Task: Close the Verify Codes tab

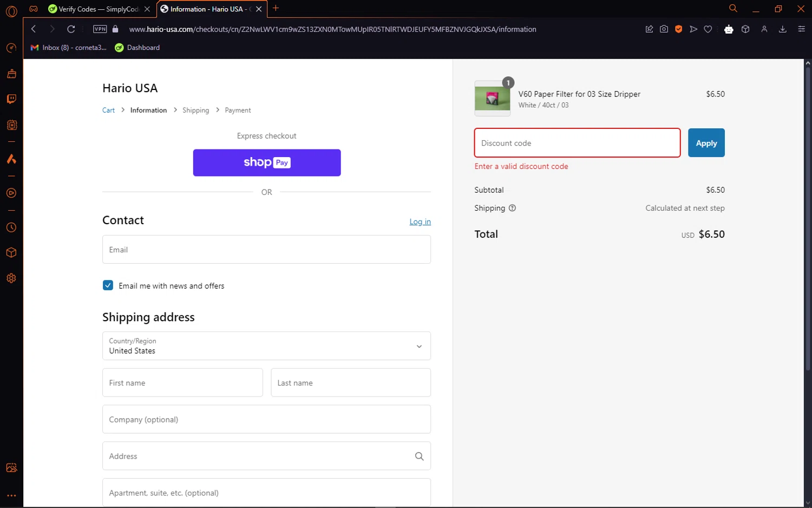Action: [x=147, y=9]
